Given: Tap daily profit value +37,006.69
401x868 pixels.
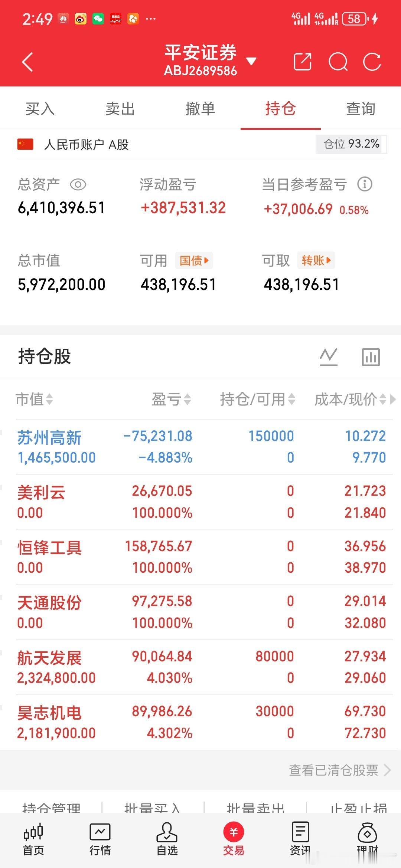Looking at the screenshot, I should pos(298,209).
